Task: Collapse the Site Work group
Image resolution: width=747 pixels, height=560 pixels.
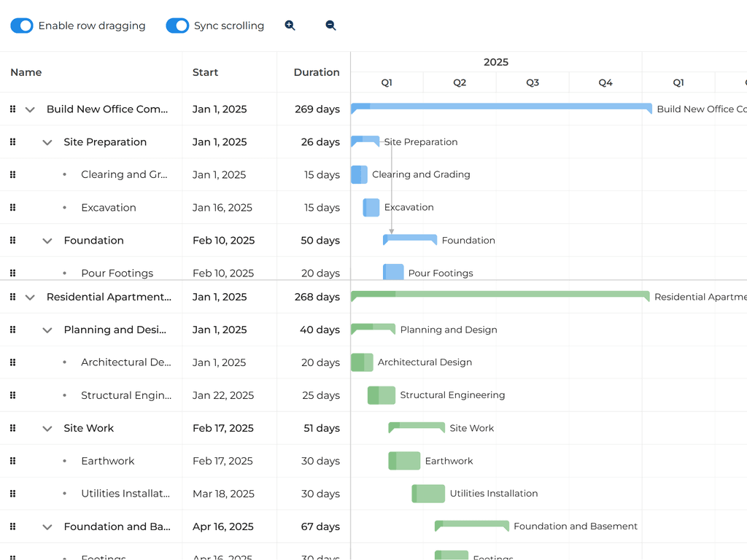Action: pyautogui.click(x=47, y=428)
